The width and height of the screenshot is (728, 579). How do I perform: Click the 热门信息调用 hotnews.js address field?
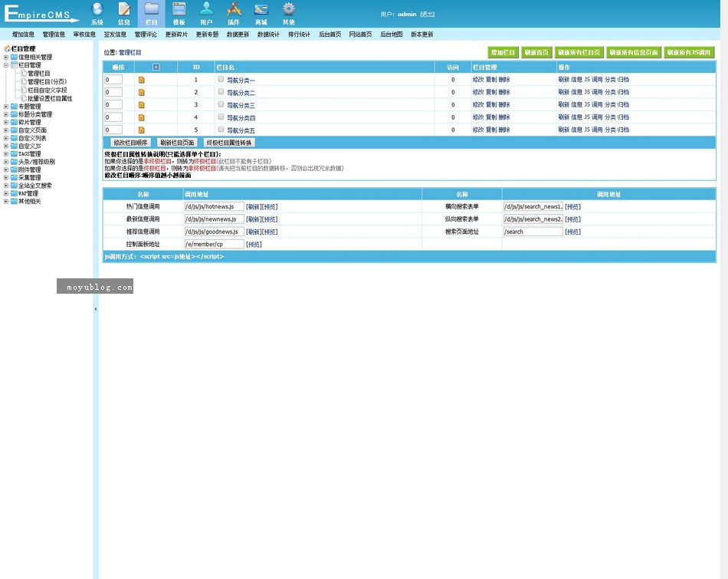pyautogui.click(x=214, y=206)
